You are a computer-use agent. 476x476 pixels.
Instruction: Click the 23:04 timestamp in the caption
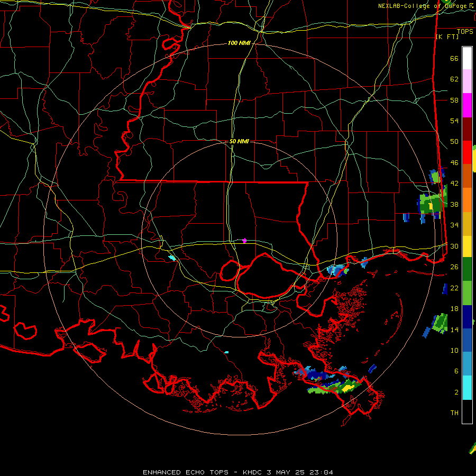[x=321, y=472]
